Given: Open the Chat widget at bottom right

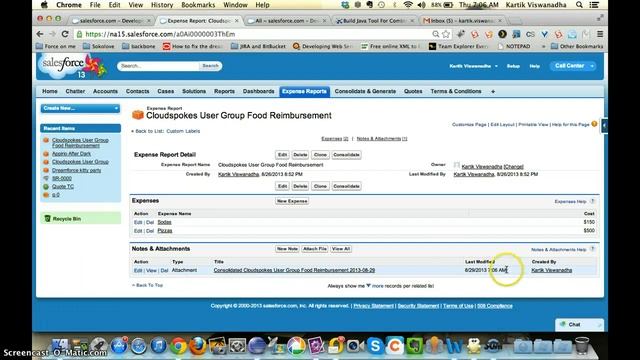Looking at the screenshot, I should (579, 324).
